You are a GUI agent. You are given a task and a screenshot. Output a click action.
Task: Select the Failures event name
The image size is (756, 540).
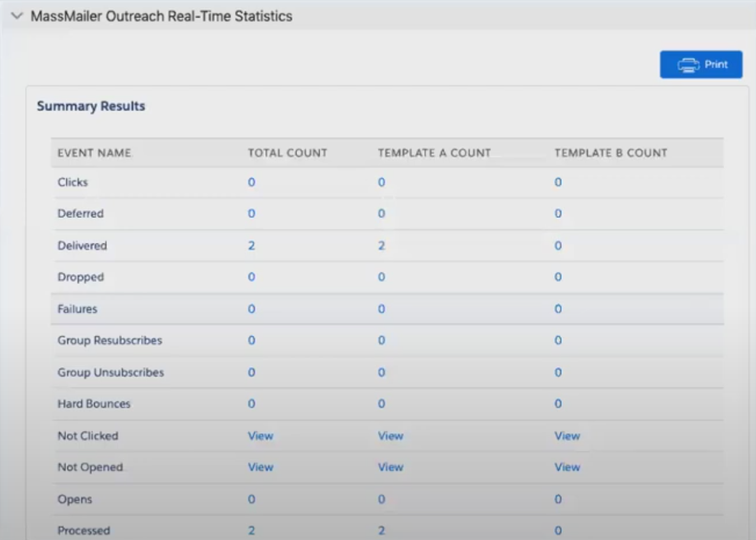[78, 309]
